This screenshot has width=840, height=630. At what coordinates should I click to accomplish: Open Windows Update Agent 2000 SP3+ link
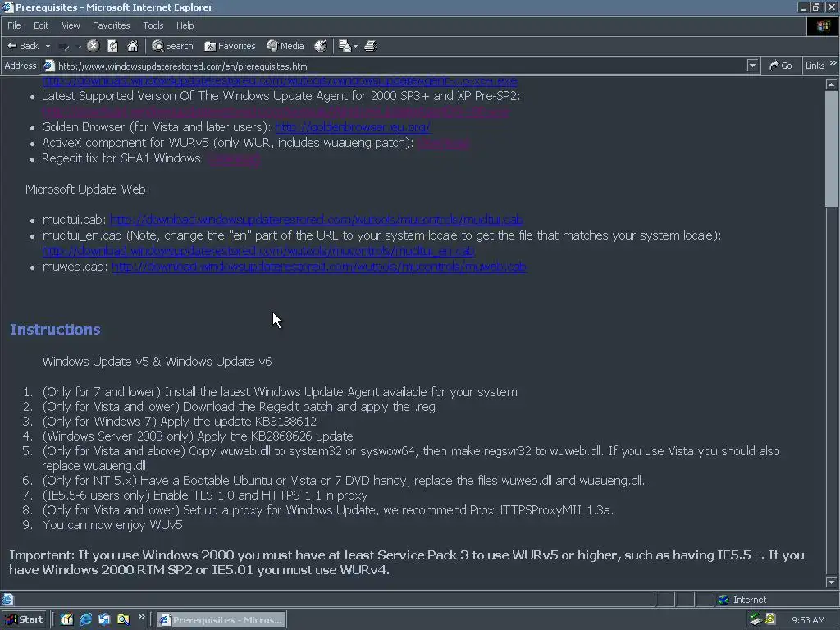[276, 112]
